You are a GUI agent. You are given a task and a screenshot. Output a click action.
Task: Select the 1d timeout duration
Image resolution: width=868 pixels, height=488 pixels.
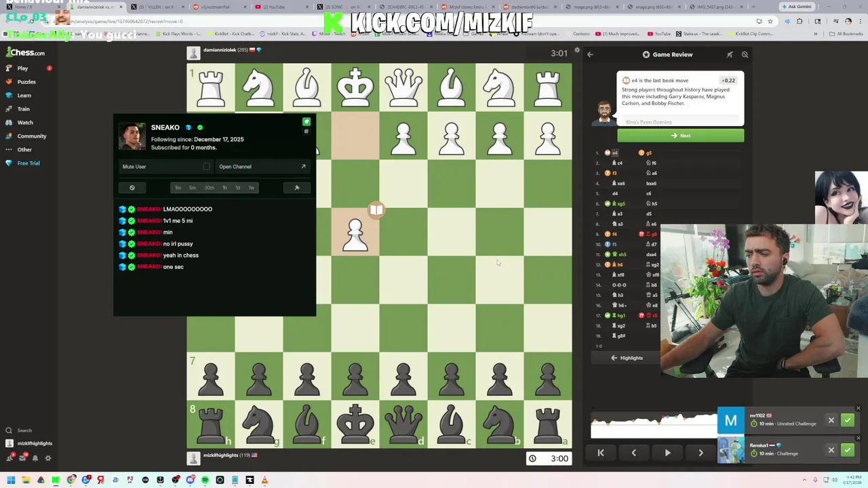coord(237,188)
